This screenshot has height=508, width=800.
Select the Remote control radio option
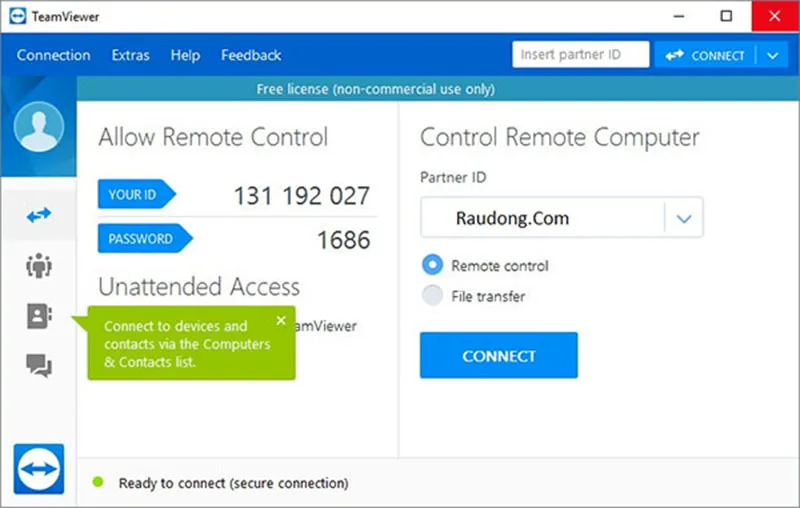coord(433,265)
